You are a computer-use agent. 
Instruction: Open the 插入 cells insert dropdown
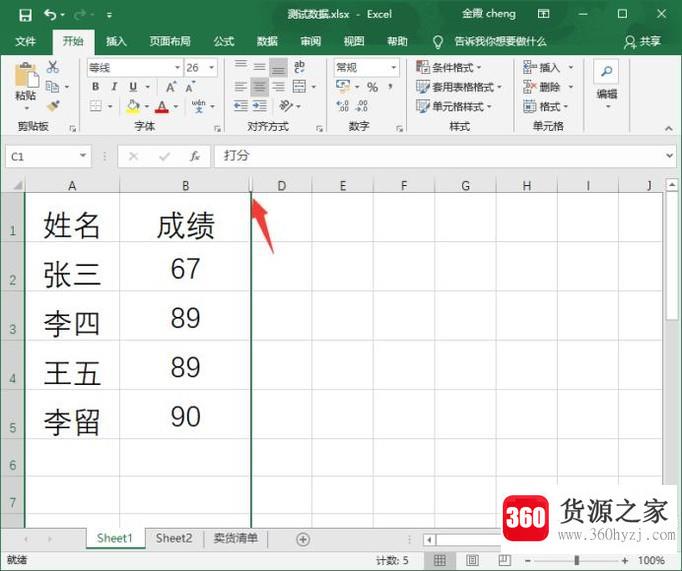coord(571,67)
